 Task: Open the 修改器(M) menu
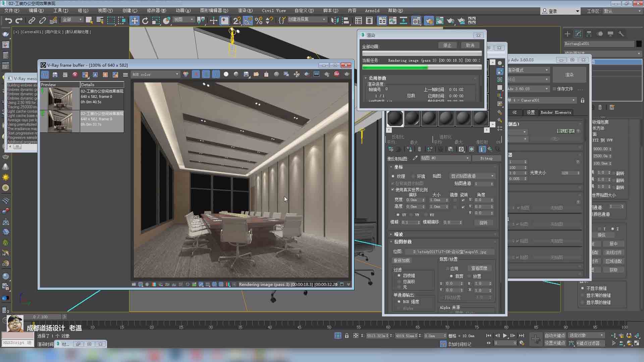(x=156, y=10)
